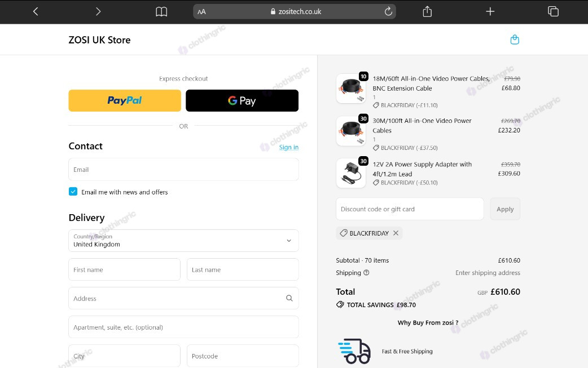Image resolution: width=588 pixels, height=368 pixels.
Task: Expand the Country/Region dropdown
Action: 183,240
